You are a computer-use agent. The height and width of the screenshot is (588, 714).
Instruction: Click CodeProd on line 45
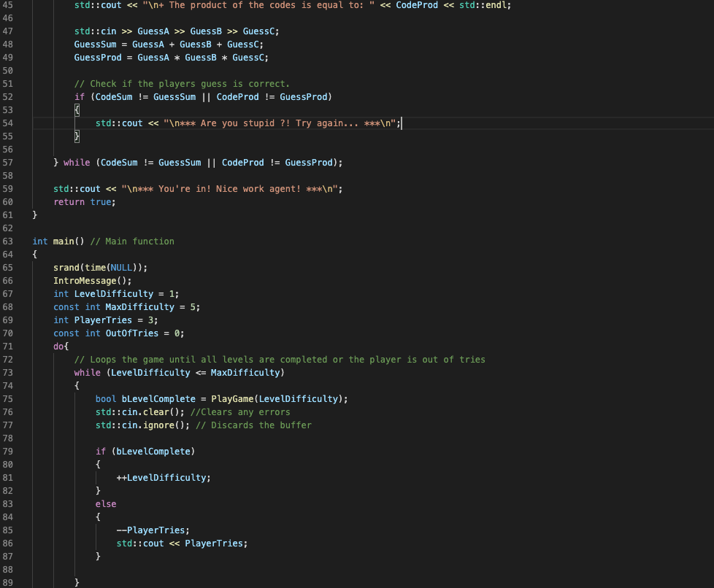[417, 5]
